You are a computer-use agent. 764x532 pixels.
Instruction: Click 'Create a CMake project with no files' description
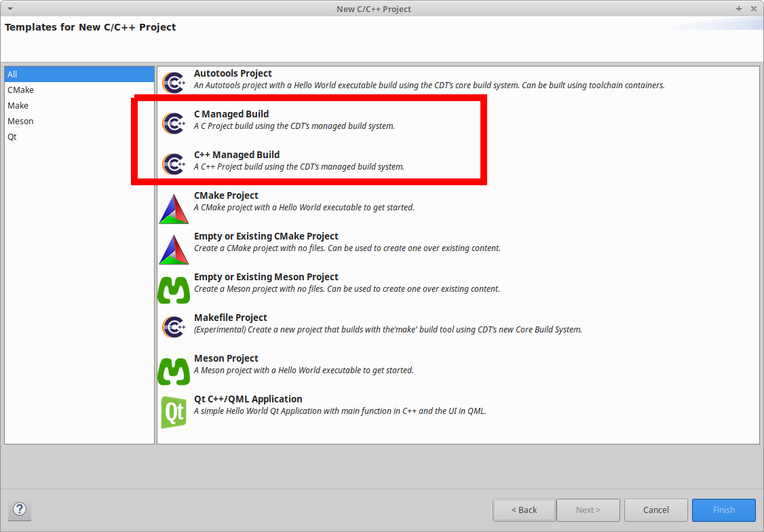[x=347, y=248]
